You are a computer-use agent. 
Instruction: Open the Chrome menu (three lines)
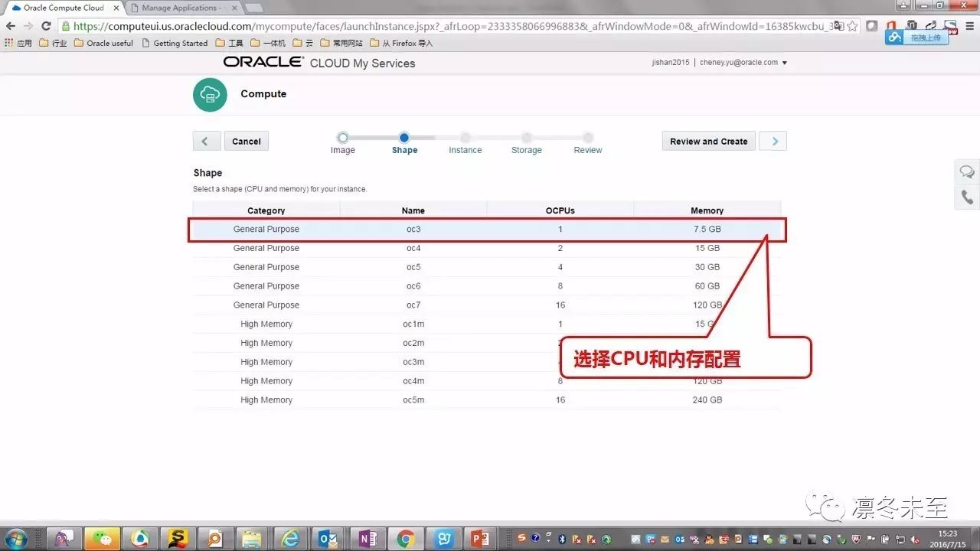tap(969, 26)
